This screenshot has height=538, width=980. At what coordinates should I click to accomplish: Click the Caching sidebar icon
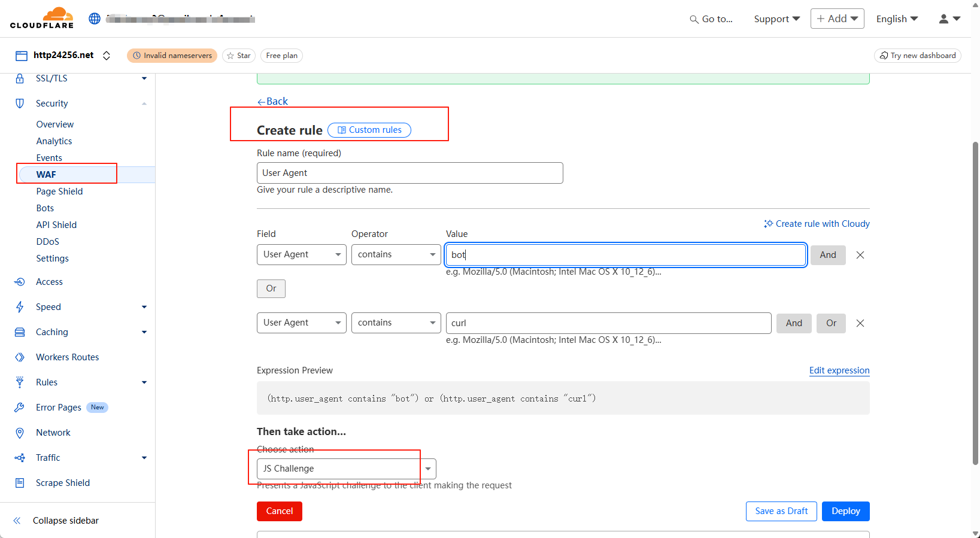20,332
